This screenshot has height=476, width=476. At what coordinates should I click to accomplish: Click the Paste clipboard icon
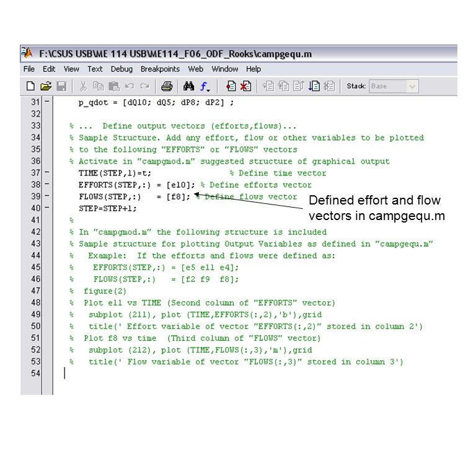(x=114, y=86)
